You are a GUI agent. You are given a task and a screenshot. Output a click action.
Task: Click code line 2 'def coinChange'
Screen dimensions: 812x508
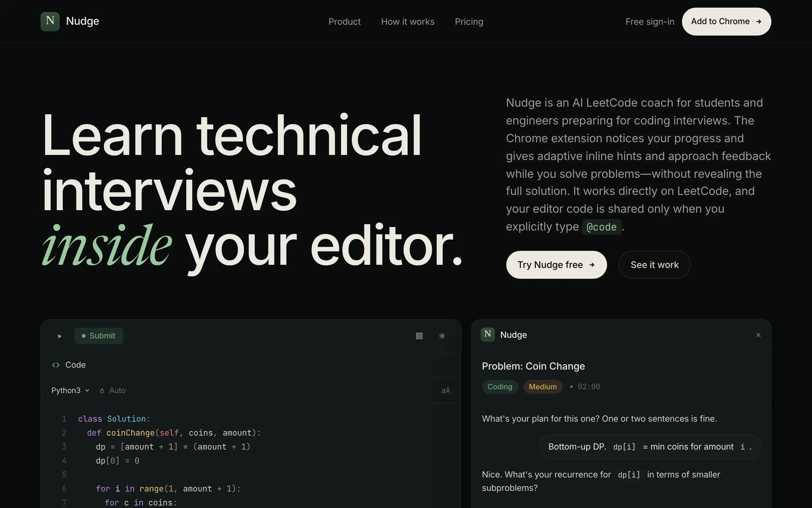coord(174,433)
